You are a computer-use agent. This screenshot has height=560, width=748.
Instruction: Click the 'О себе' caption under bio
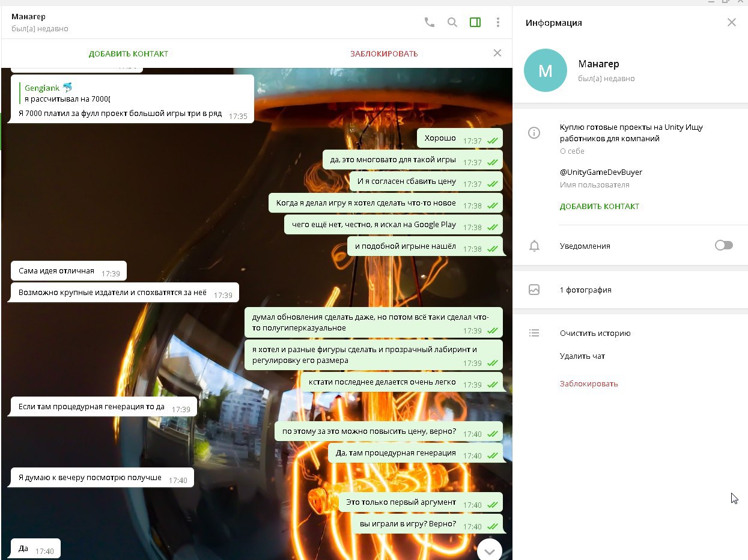tap(572, 151)
